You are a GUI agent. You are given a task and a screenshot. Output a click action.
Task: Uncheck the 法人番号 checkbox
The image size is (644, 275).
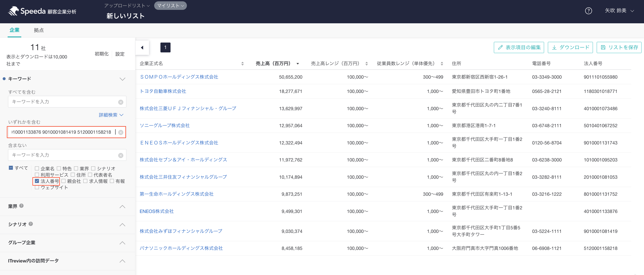coord(37,181)
